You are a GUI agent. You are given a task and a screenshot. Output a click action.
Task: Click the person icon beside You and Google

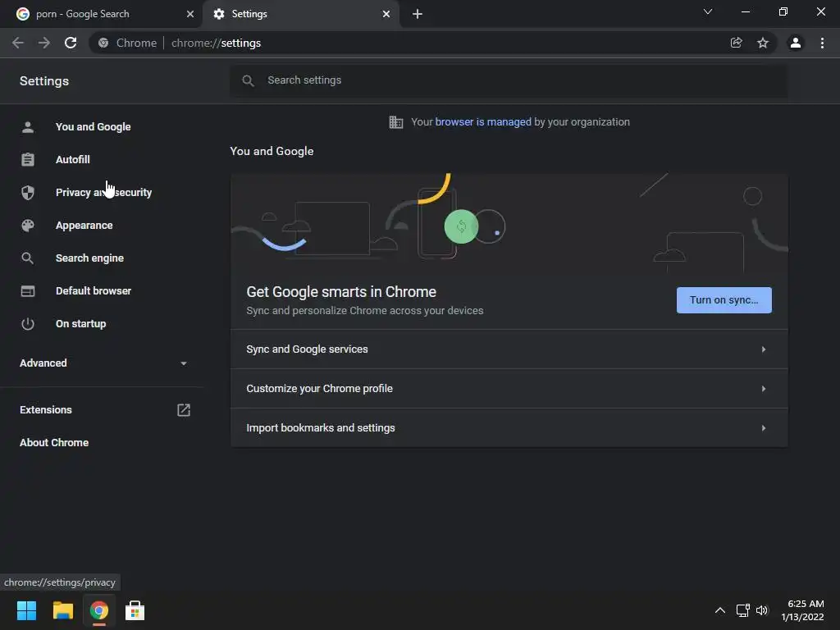pos(28,127)
